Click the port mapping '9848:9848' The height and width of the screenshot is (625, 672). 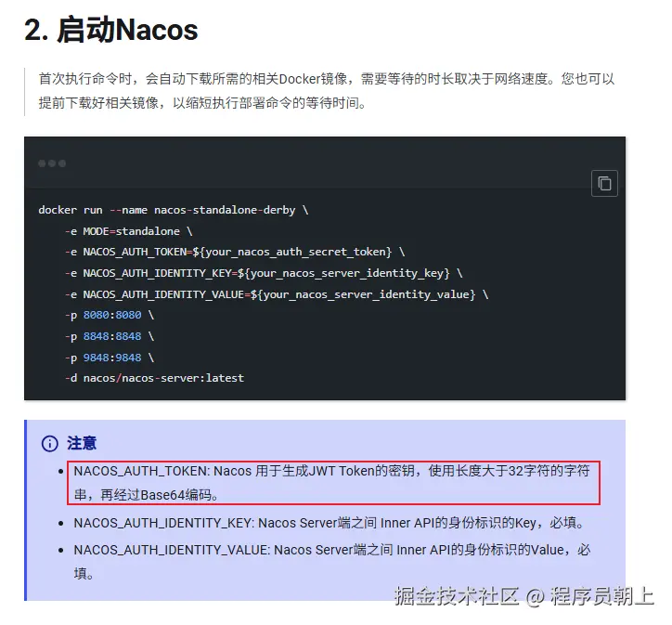pos(112,358)
